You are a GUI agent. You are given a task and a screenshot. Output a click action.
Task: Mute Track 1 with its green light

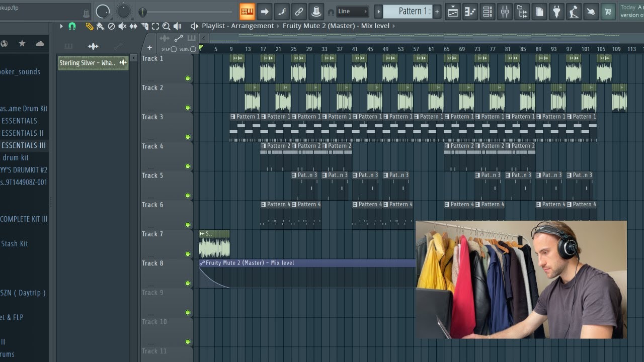(188, 78)
